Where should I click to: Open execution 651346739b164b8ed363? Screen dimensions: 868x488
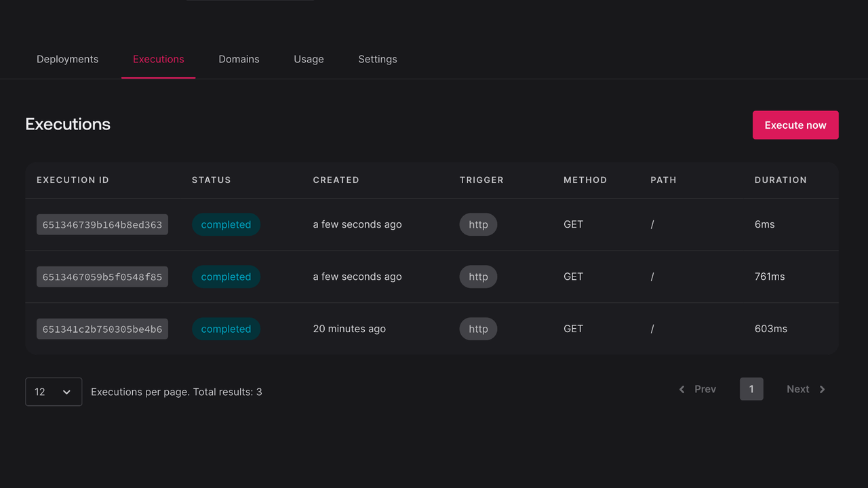pyautogui.click(x=102, y=225)
